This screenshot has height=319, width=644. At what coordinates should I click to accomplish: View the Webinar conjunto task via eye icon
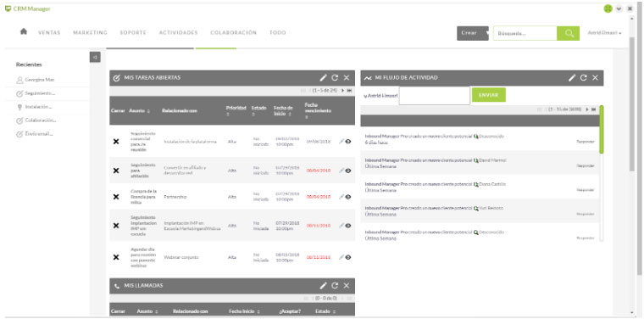coord(348,257)
